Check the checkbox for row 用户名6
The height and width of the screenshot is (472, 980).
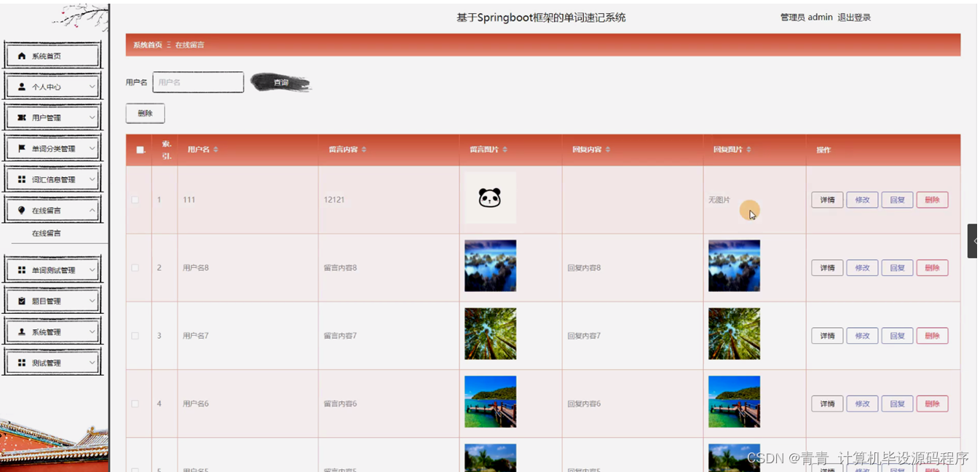135,404
